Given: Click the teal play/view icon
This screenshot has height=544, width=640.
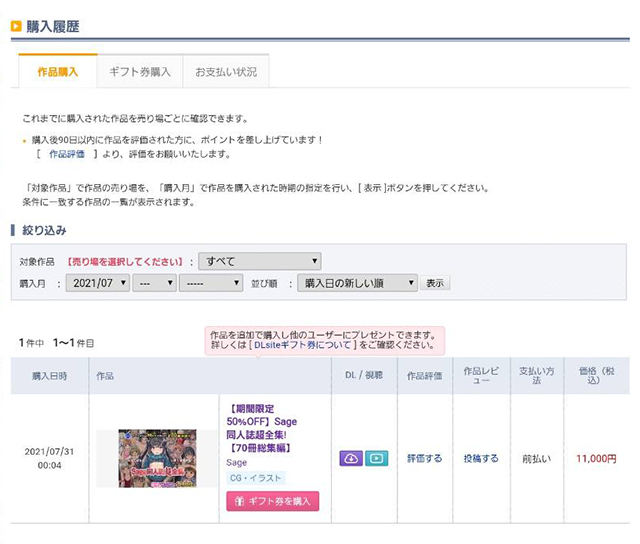Looking at the screenshot, I should coord(376,458).
